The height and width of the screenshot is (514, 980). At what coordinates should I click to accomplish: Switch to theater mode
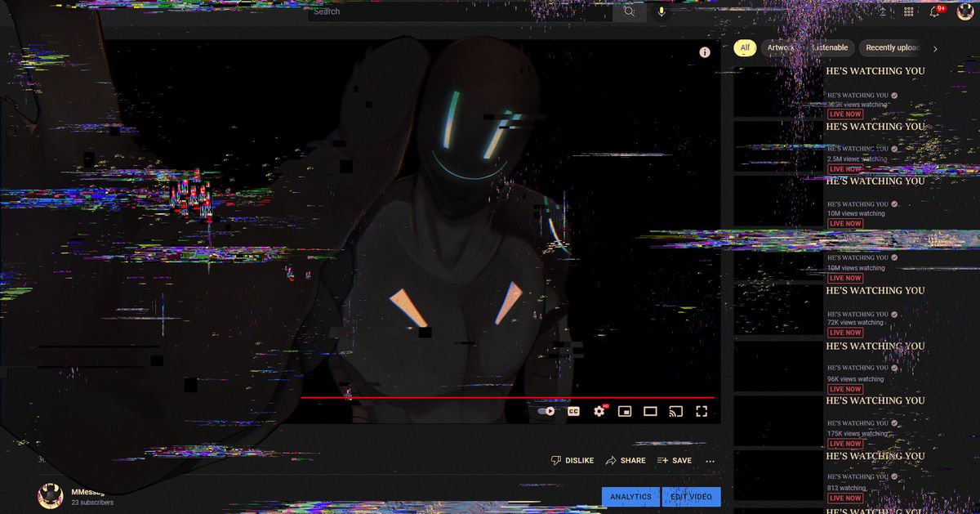(x=650, y=411)
